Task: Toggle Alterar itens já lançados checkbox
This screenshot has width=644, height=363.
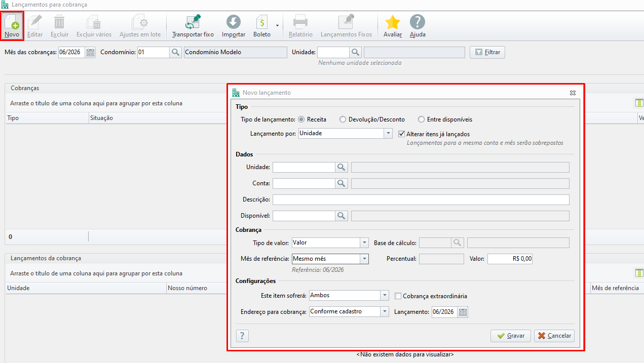Action: click(x=402, y=134)
